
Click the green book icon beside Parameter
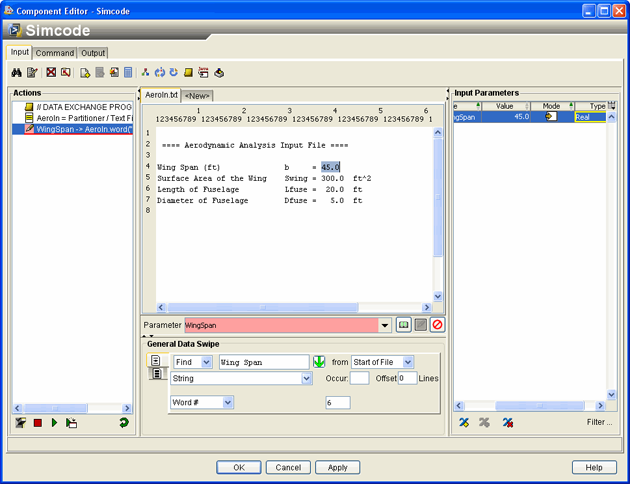point(404,325)
